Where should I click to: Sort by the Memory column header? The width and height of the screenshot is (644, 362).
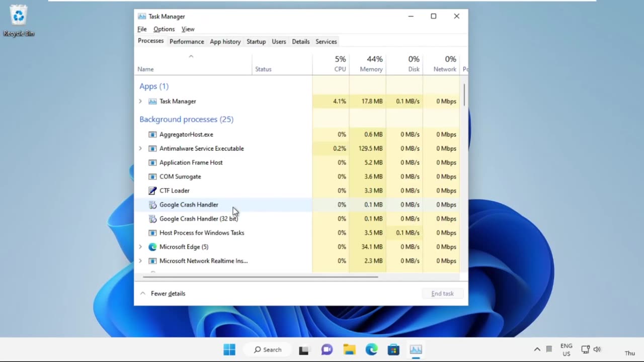367,64
